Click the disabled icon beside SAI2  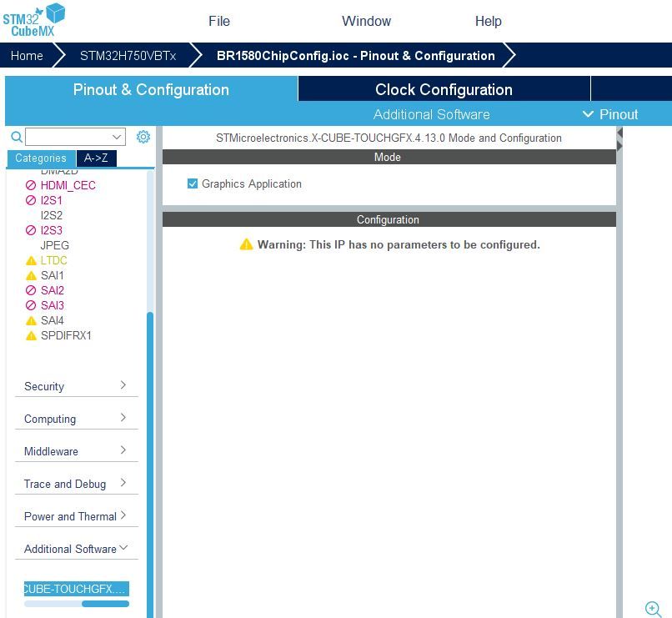pos(31,290)
